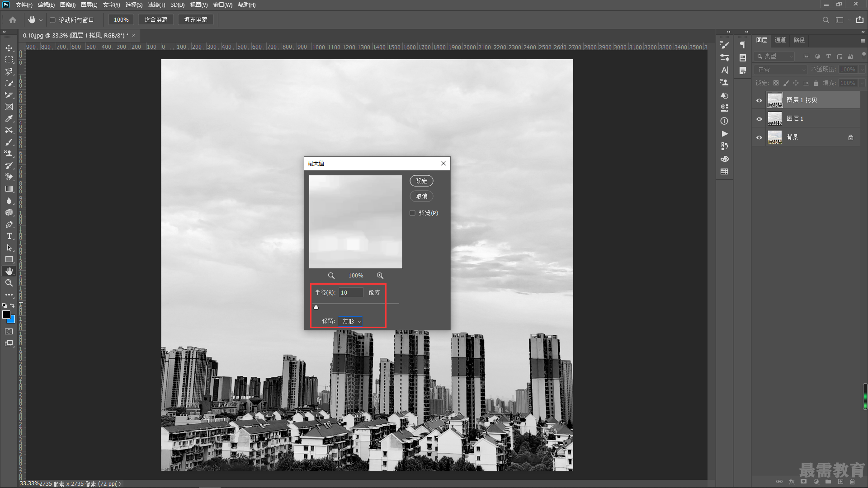The width and height of the screenshot is (868, 488).
Task: Open the layers panel flyout menu
Action: click(863, 41)
